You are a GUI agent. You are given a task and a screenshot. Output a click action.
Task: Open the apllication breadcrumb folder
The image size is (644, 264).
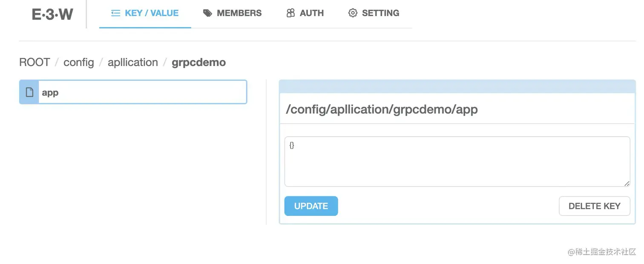(132, 62)
